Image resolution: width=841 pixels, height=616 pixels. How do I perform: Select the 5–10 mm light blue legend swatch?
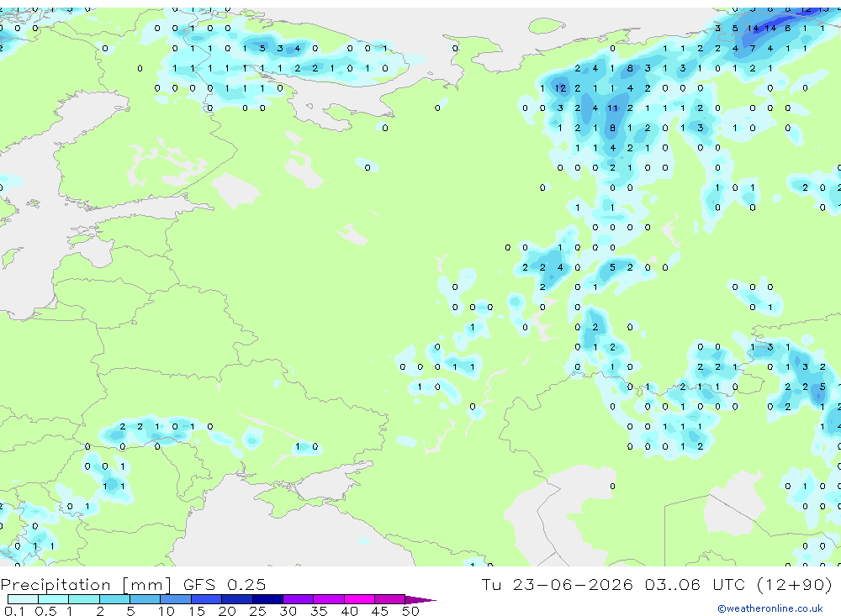pos(145,599)
